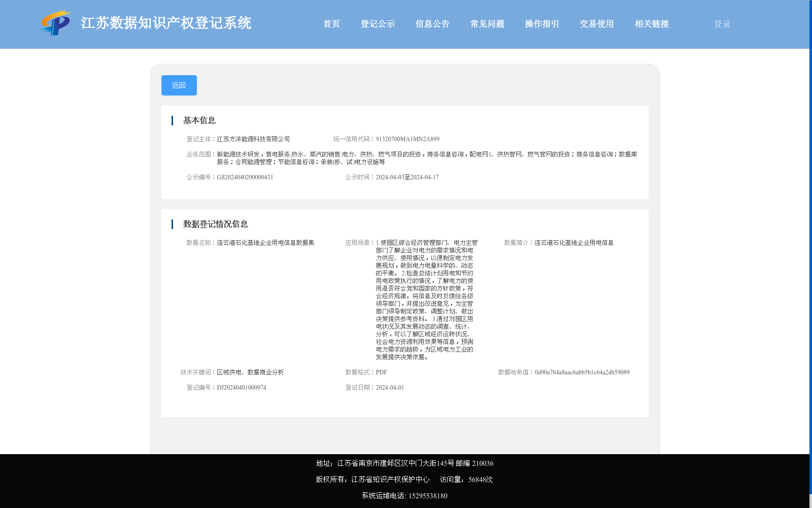Screen dimensions: 812x508
Task: Select registration date 2024-04-01
Action: 390,388
